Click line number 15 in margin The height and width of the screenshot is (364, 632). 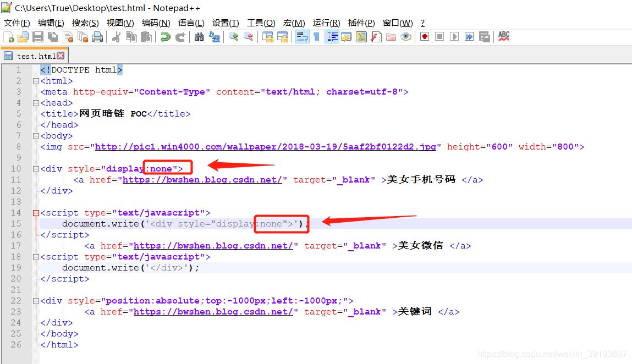16,224
